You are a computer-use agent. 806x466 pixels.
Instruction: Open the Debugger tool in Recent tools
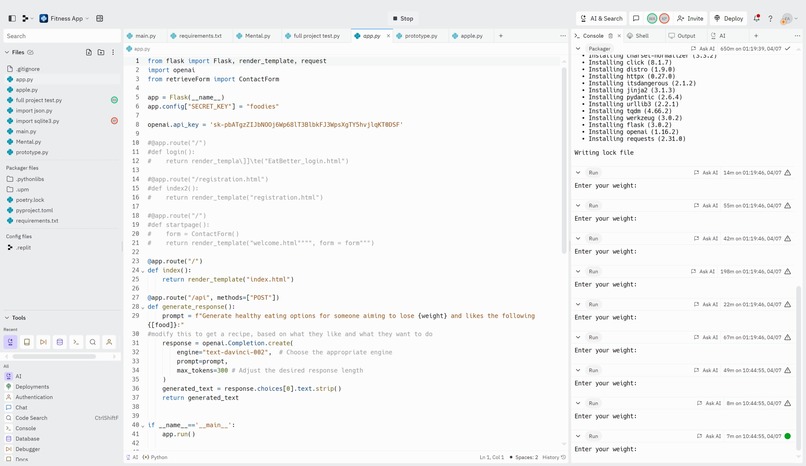click(43, 342)
